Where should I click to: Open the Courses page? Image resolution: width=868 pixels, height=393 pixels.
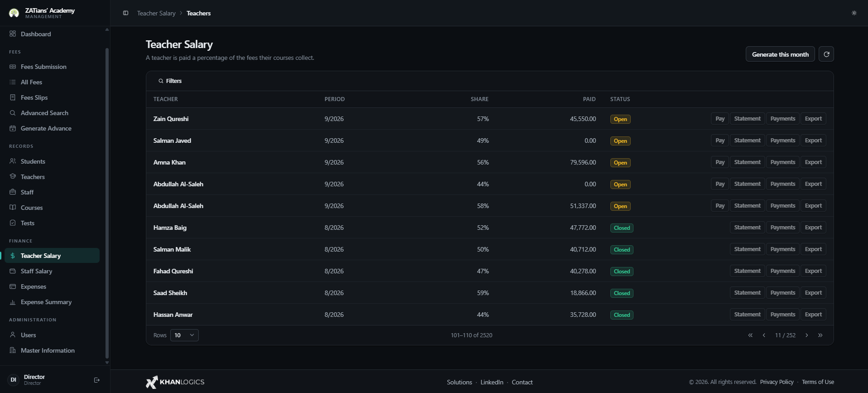(x=52, y=208)
